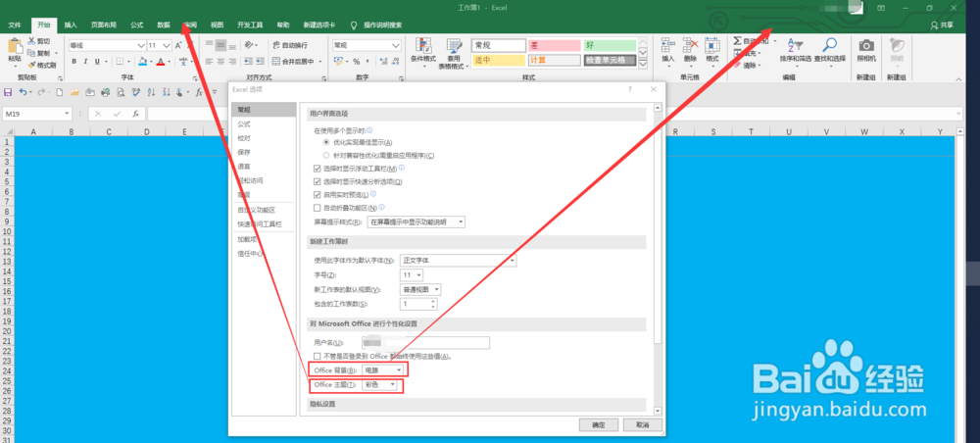Screen dimensions: 980x443
Task: Click the Camera (照相机) icon
Action: tap(866, 46)
